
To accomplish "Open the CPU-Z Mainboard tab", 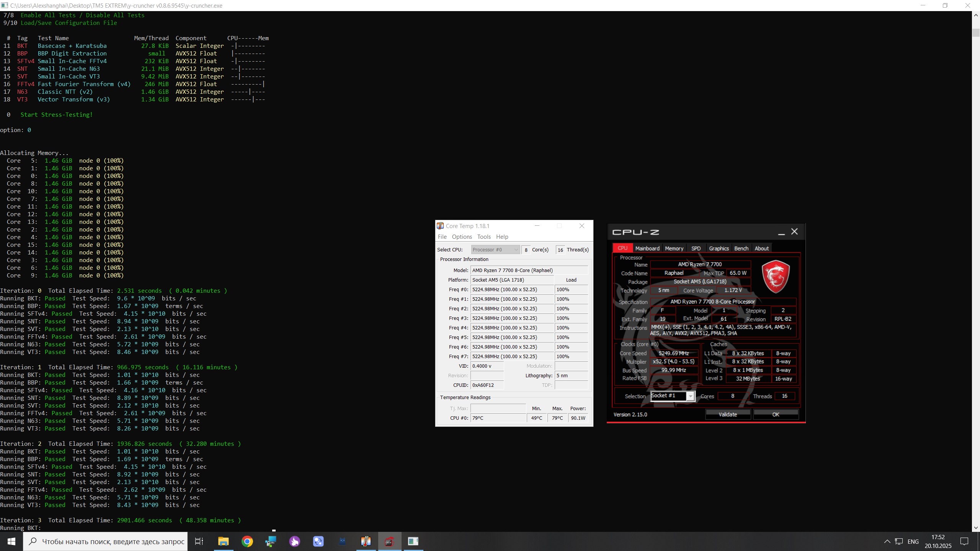I will click(x=647, y=248).
